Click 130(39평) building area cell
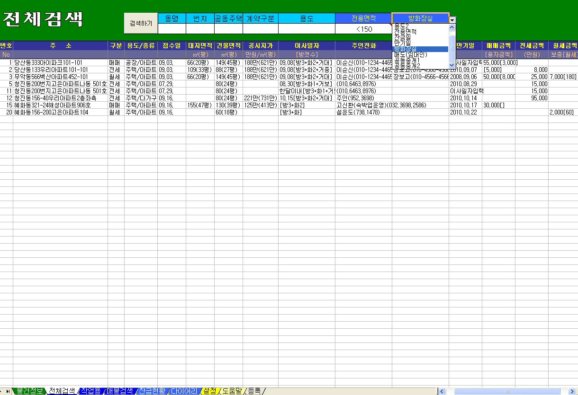This screenshot has width=578, height=395. click(x=228, y=105)
